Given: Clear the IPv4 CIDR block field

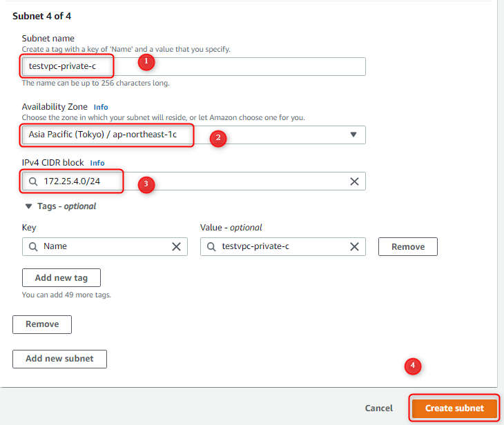Looking at the screenshot, I should pyautogui.click(x=354, y=181).
